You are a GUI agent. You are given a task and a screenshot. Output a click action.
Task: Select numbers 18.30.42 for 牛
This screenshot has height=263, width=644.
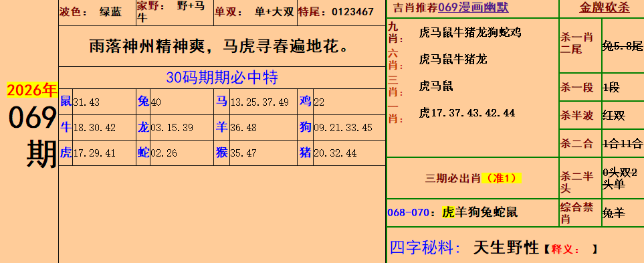(x=94, y=128)
